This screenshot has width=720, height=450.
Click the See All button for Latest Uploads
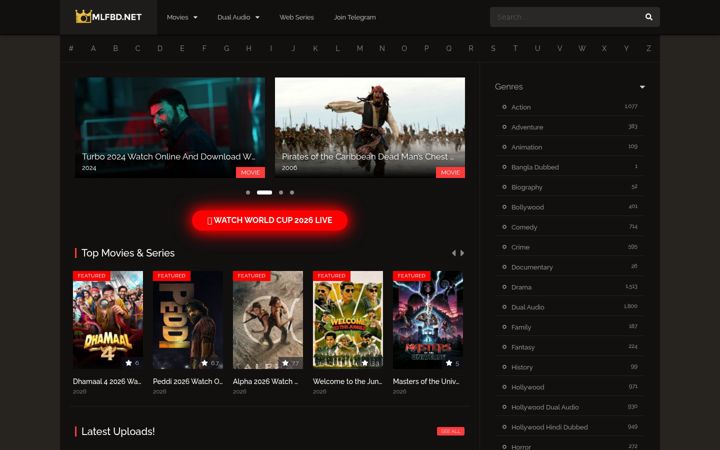point(450,431)
